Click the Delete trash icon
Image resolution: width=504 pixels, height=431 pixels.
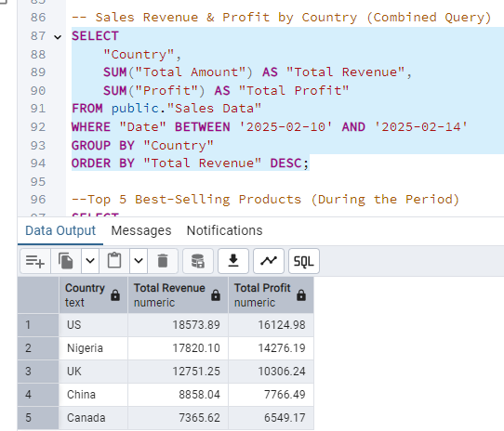coord(163,261)
